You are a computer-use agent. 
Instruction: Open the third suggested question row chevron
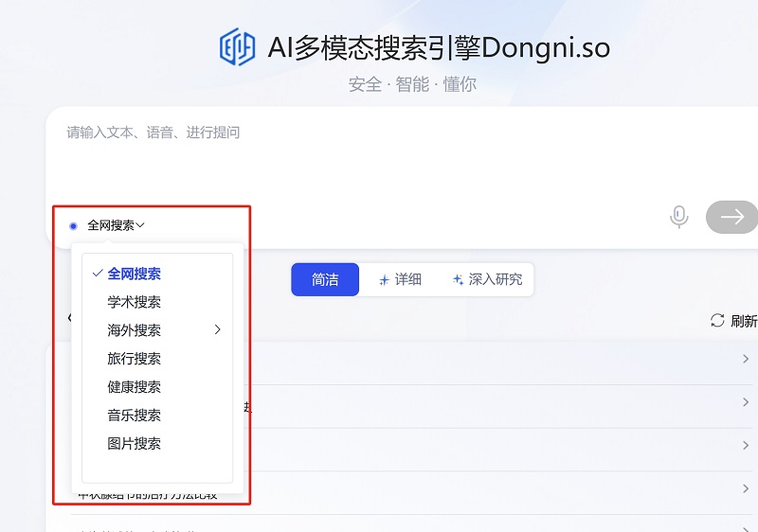pos(746,445)
